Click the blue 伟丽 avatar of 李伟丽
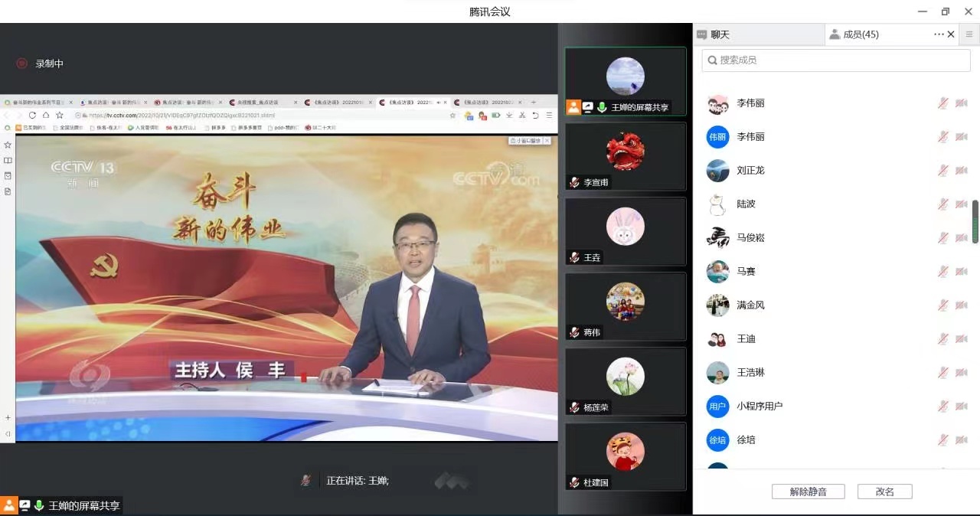980x516 pixels. coord(717,137)
